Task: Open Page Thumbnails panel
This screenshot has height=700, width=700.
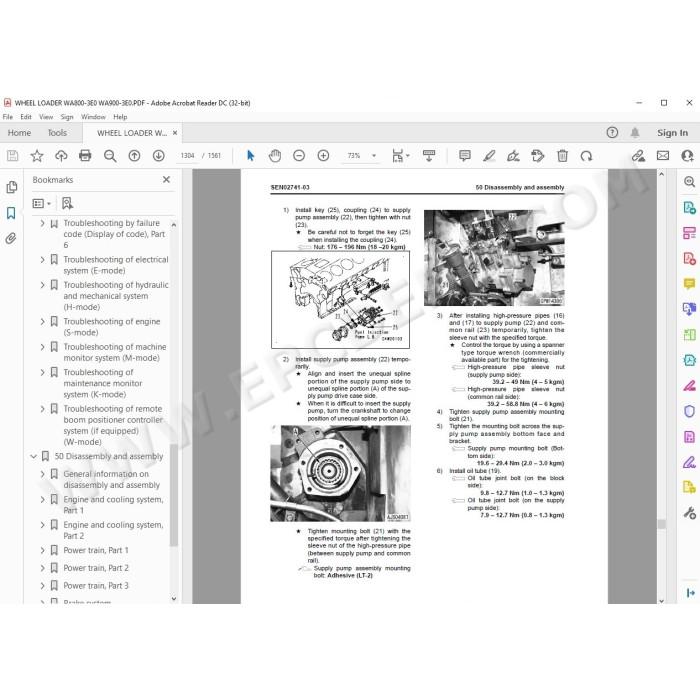Action: click(12, 187)
